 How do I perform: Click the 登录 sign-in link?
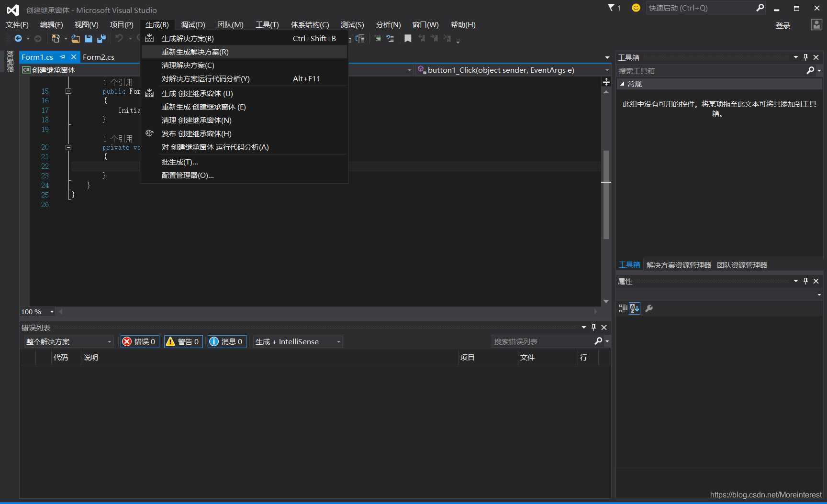783,26
